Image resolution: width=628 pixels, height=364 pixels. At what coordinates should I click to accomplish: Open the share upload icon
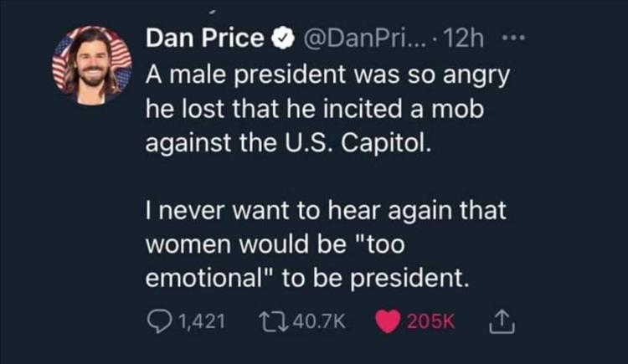(502, 321)
